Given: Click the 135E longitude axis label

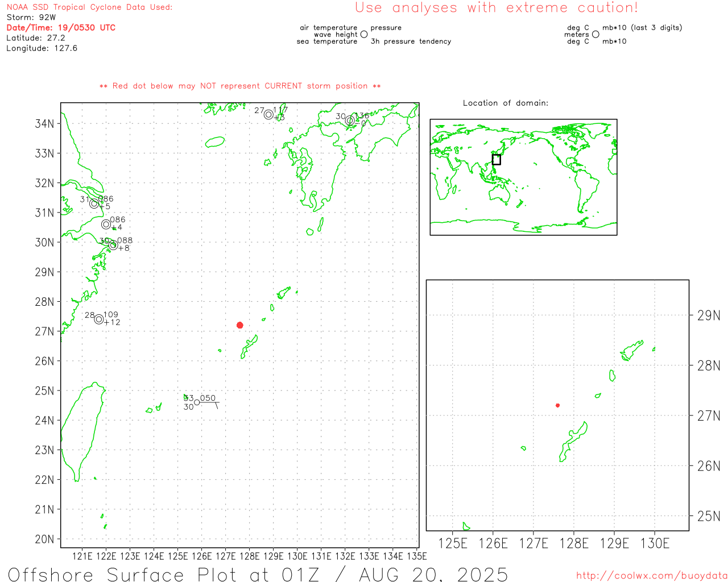Looking at the screenshot, I should pyautogui.click(x=416, y=556).
